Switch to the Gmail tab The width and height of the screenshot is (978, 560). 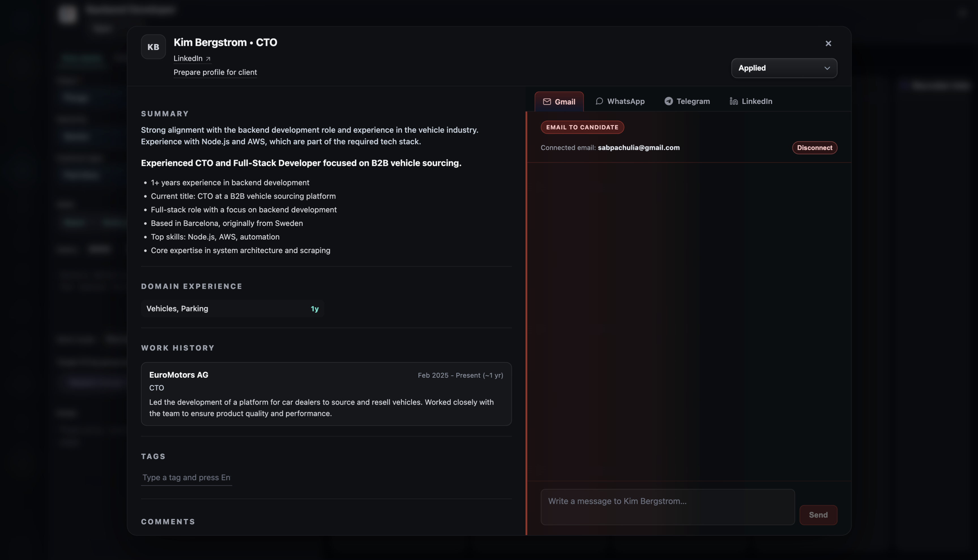tap(559, 102)
